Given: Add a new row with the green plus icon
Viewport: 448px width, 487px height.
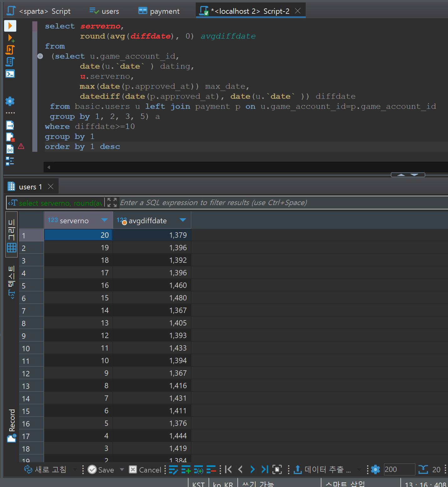Looking at the screenshot, I should coord(186,469).
